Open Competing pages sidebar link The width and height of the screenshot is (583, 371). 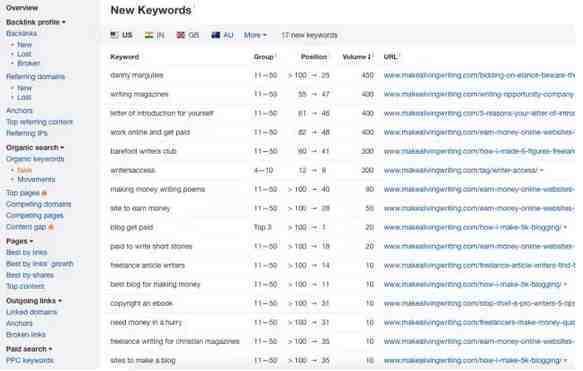pos(35,216)
